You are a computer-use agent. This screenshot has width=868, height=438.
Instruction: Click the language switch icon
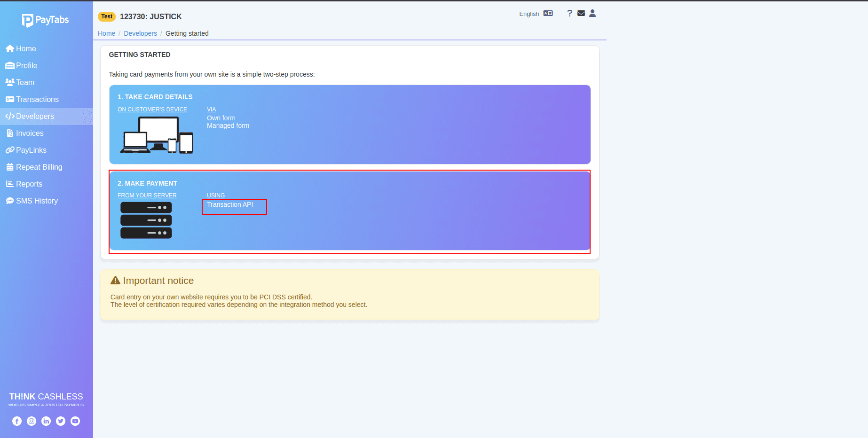548,14
